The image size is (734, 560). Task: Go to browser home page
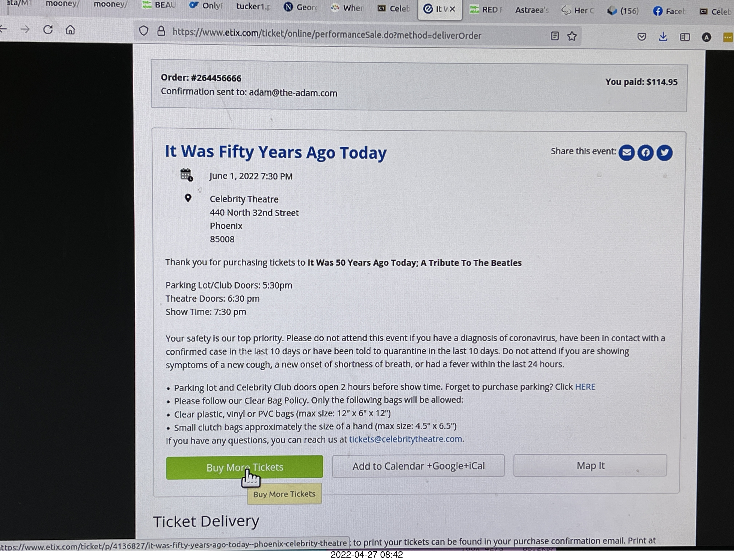click(70, 30)
